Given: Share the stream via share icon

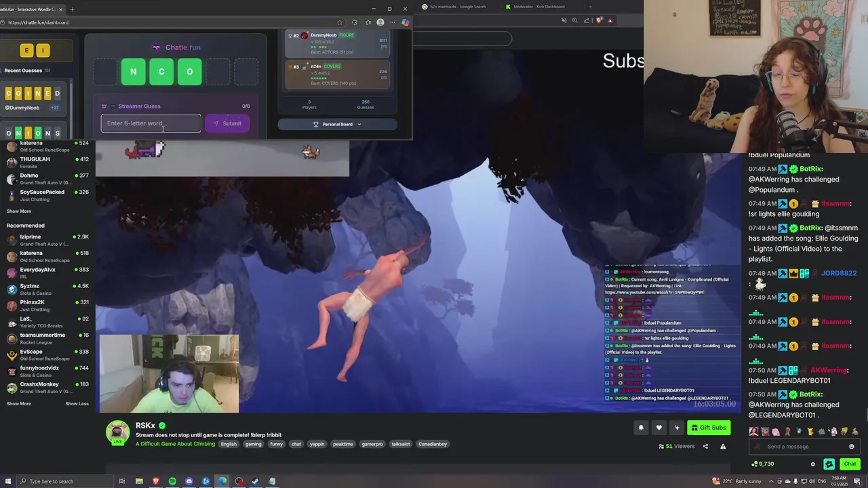Looking at the screenshot, I should pos(705,446).
